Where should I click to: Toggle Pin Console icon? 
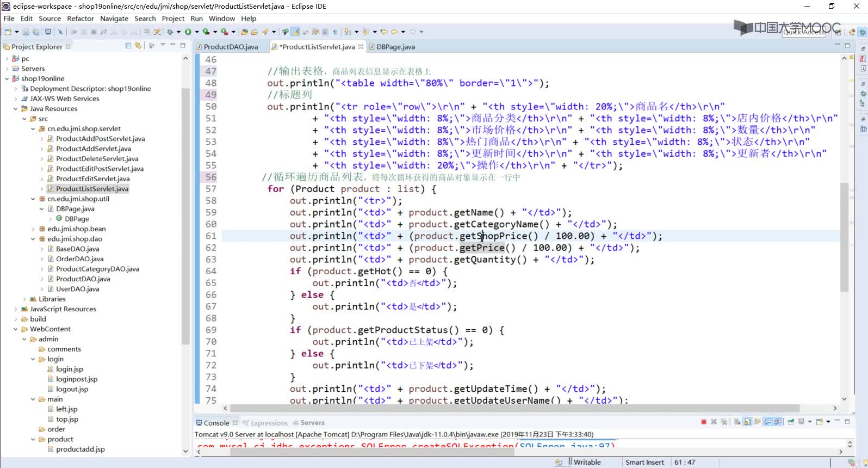(x=791, y=422)
